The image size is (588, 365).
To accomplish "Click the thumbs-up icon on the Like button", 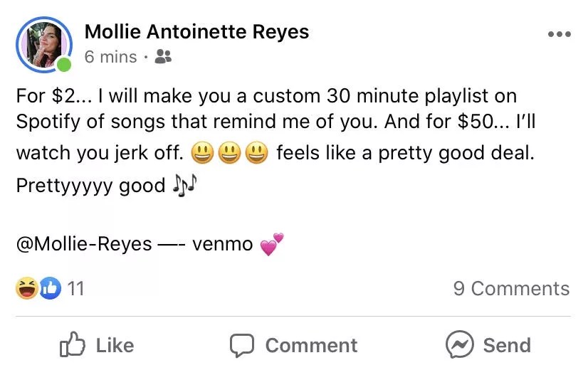I will [73, 345].
